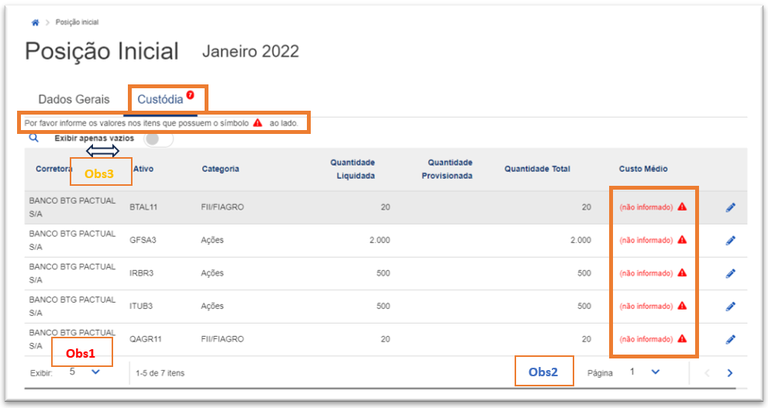Edit ITUB3 row with pencil icon

730,306
